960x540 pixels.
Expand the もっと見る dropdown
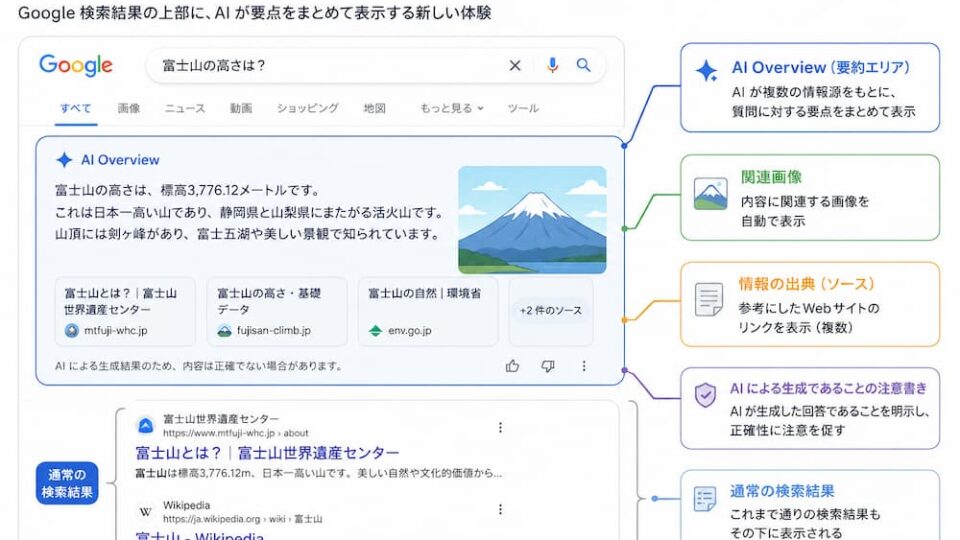pos(451,108)
